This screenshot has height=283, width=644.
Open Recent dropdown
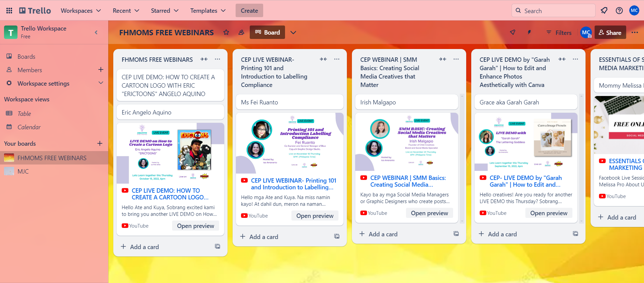tap(126, 11)
